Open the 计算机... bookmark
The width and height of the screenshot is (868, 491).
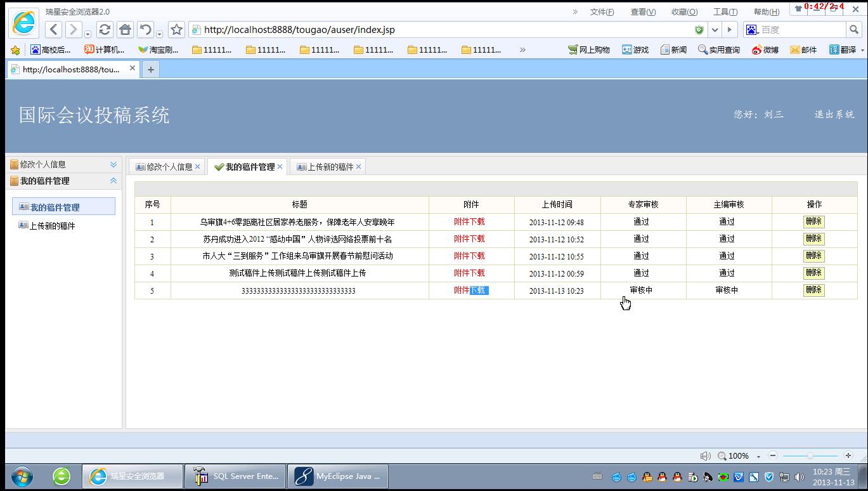coord(105,49)
